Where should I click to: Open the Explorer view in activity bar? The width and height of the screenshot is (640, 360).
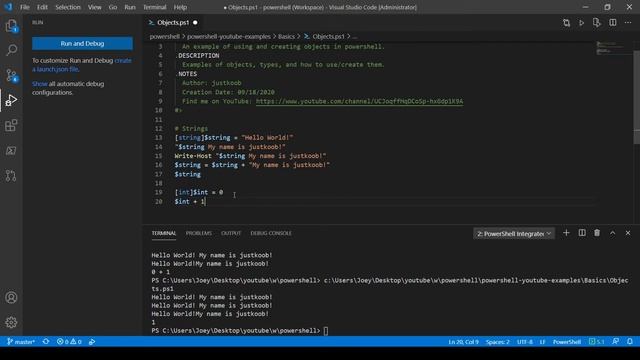(x=11, y=26)
